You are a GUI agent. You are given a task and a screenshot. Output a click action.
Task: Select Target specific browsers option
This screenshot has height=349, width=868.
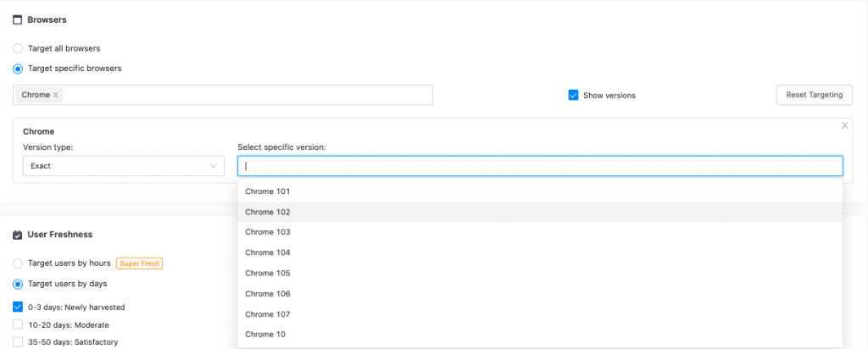pyautogui.click(x=18, y=69)
